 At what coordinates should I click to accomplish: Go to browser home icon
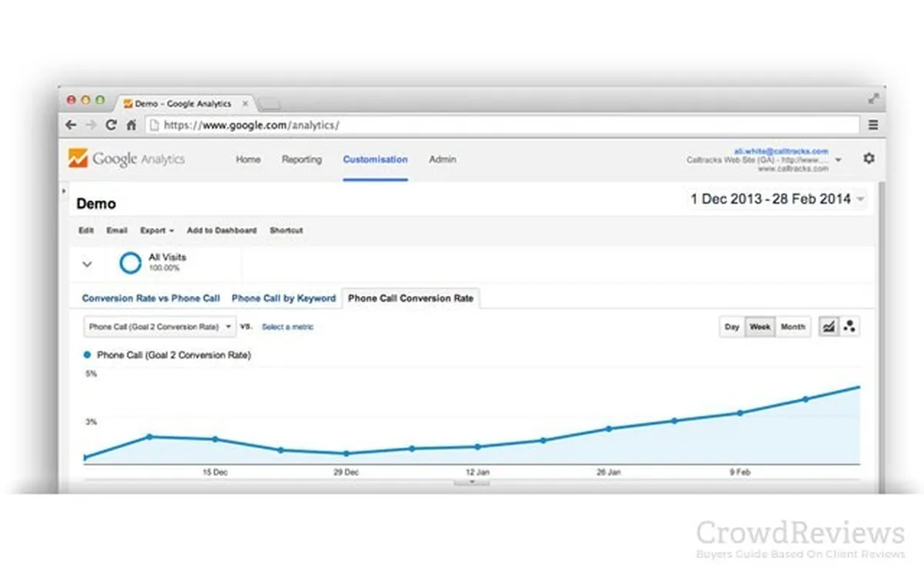[132, 125]
